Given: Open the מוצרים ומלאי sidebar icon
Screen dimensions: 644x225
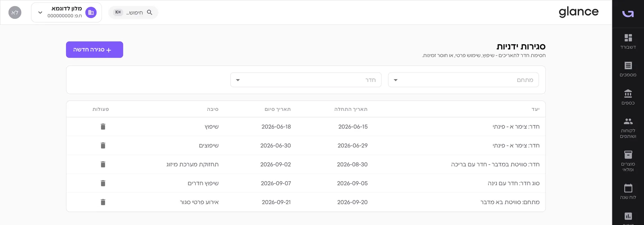Looking at the screenshot, I should 628,161.
